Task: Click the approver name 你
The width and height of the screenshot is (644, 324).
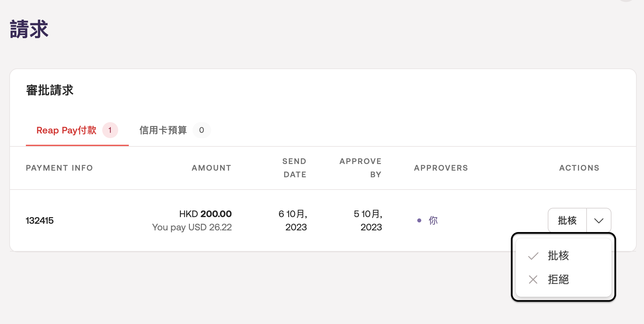Action: coord(433,220)
